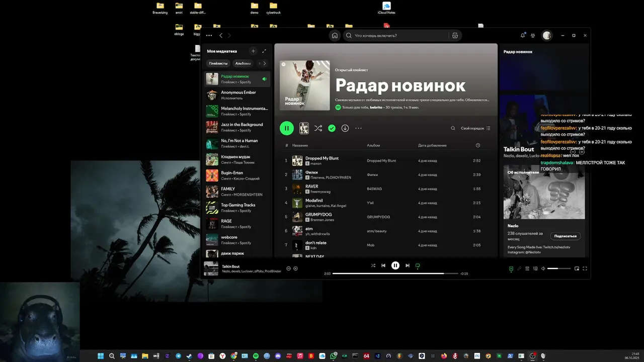
Task: Open 'Кладмен мудак' single in library
Action: pos(237,159)
